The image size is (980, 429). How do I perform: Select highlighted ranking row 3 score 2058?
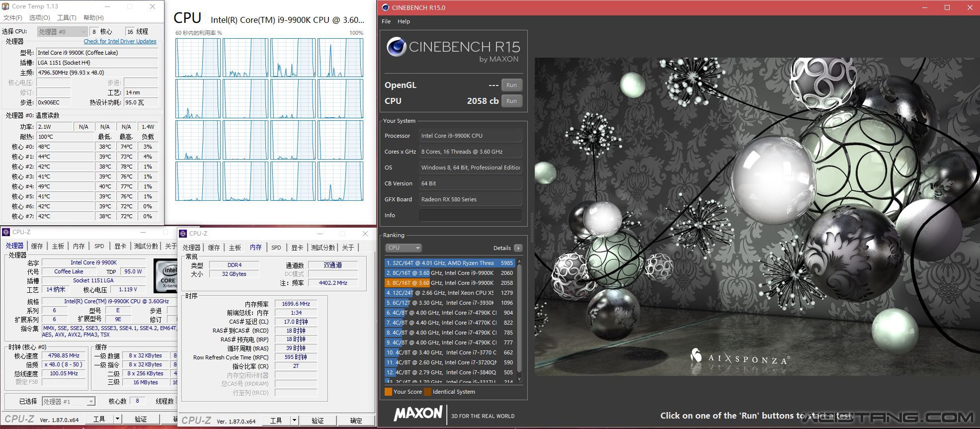point(450,283)
